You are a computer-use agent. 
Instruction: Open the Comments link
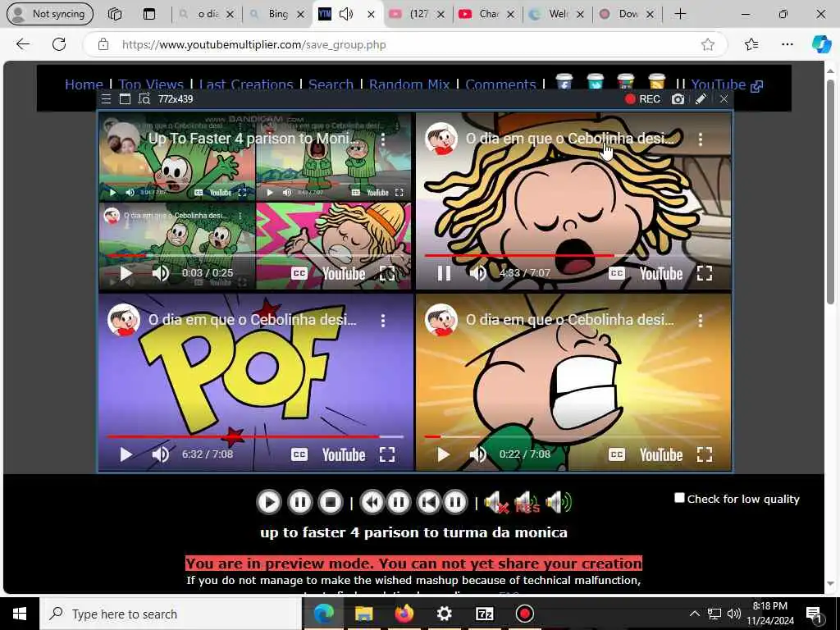500,84
